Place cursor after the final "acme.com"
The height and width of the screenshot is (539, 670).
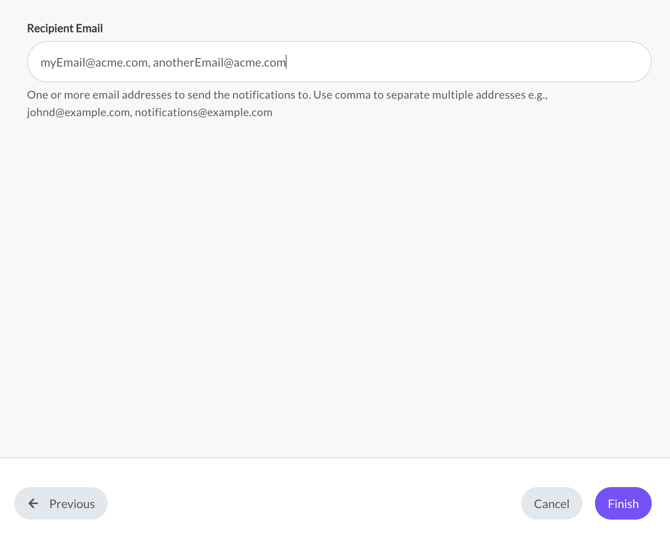click(x=287, y=62)
